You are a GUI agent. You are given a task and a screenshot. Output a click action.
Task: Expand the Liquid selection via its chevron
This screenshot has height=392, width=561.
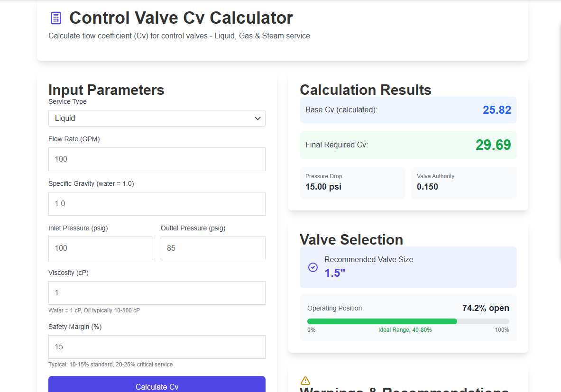pos(258,118)
